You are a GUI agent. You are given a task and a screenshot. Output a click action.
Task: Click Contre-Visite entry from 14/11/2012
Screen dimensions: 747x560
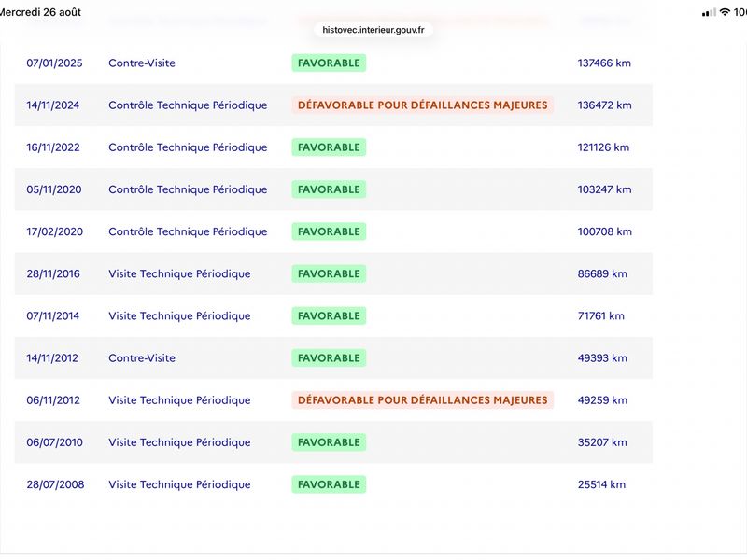click(142, 358)
